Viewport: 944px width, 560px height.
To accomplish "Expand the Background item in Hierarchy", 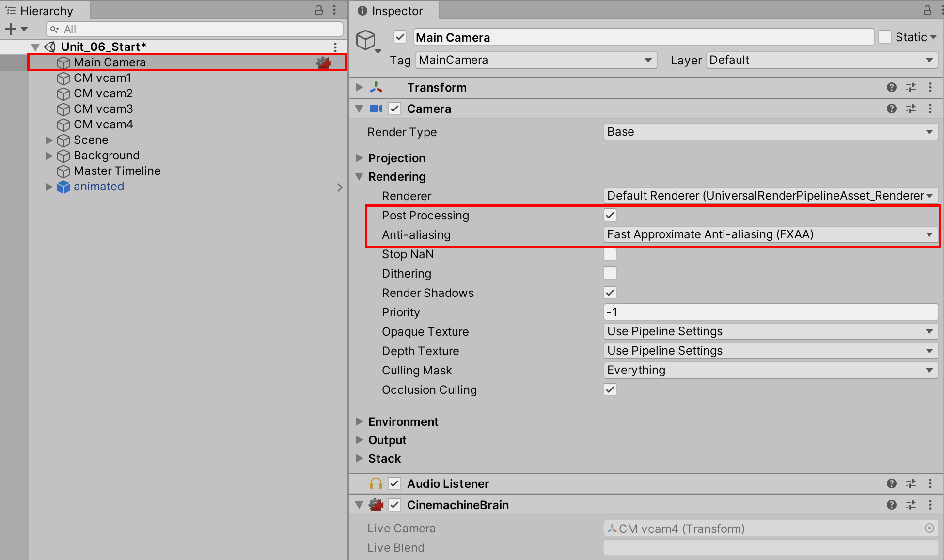I will click(x=49, y=156).
